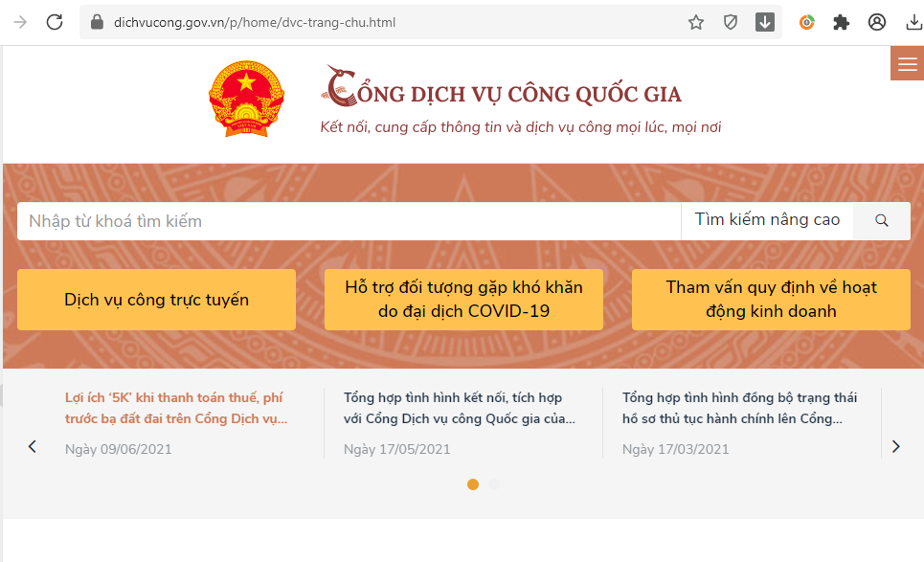Image resolution: width=924 pixels, height=562 pixels.
Task: Go forward with the browser arrow
Action: 20,22
